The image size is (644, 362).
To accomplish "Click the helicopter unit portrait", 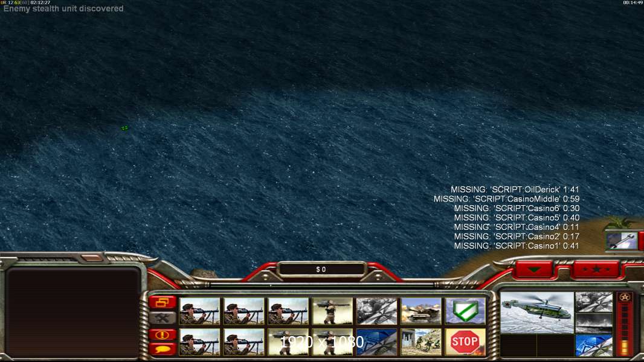I will 537,313.
